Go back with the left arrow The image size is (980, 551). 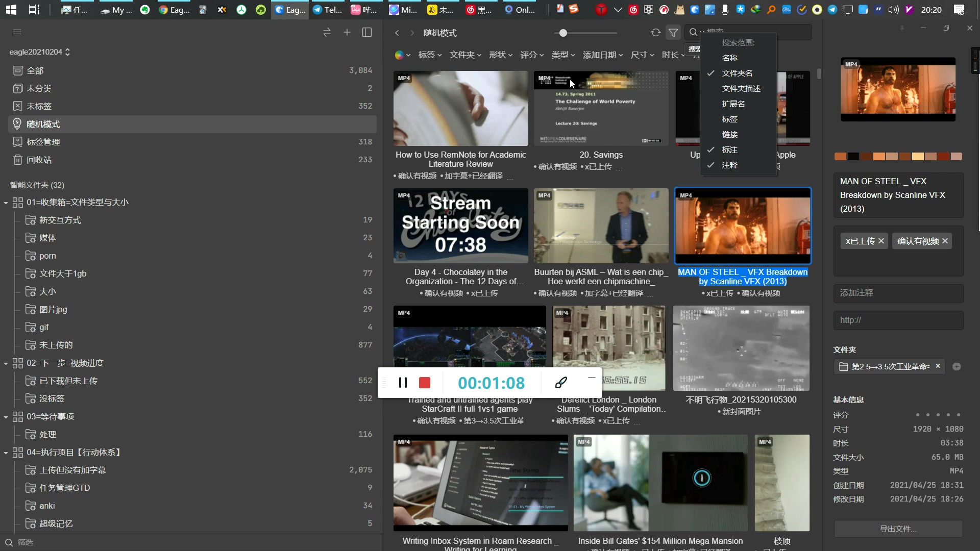pos(397,33)
